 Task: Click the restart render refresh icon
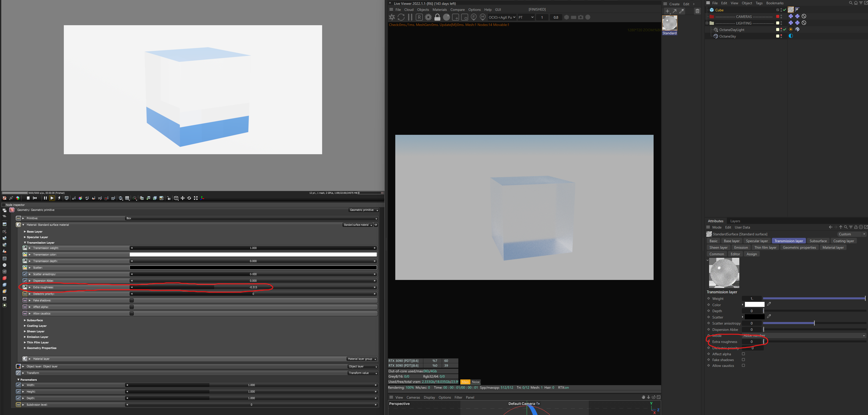click(x=401, y=17)
